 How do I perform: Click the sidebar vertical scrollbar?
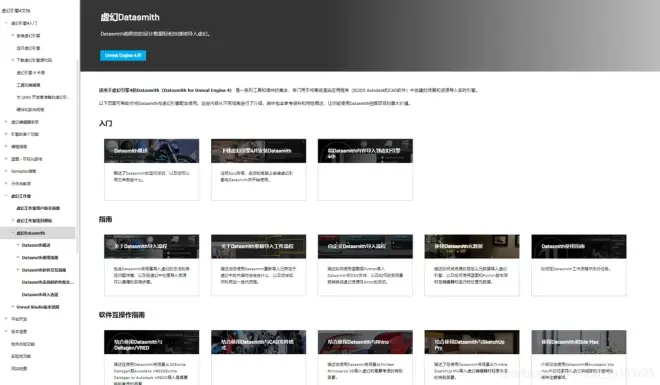point(77,156)
